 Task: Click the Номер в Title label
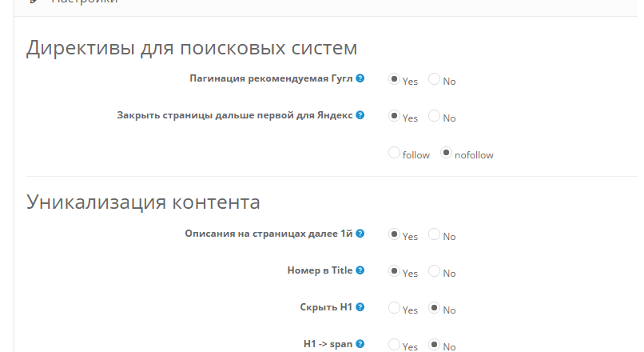[x=320, y=270]
